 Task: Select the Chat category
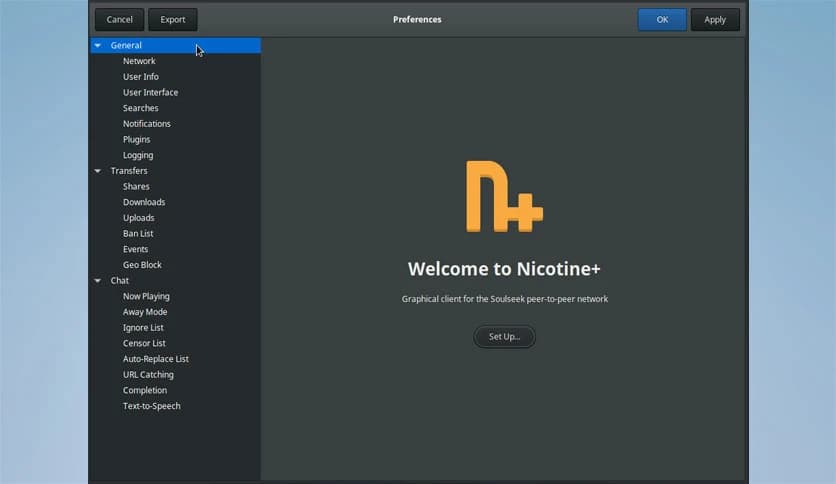pos(175,280)
